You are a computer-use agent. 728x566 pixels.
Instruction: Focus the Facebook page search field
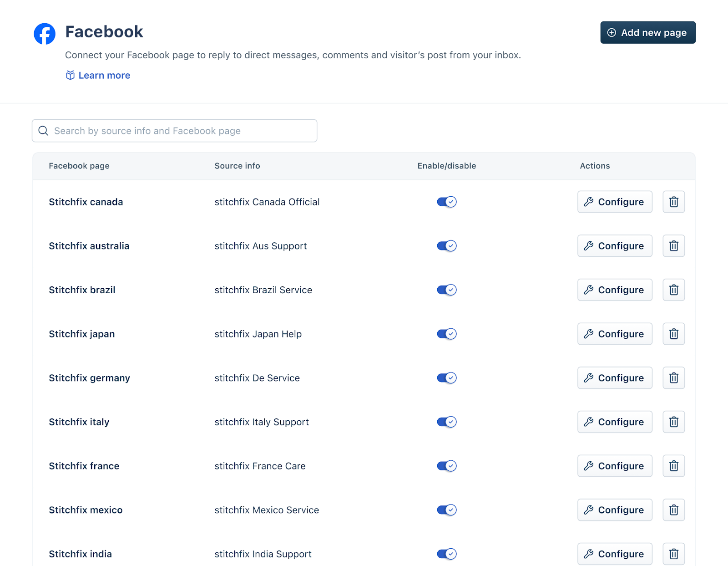coord(174,131)
